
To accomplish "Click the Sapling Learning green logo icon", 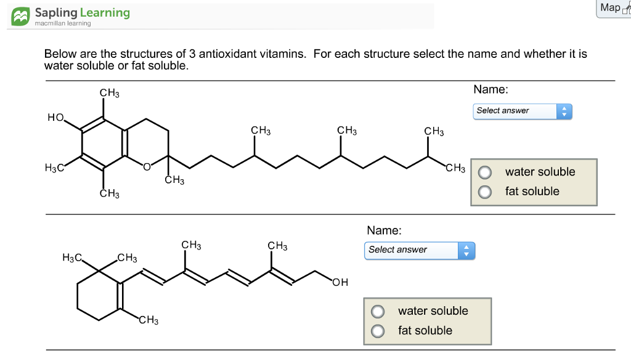I will [20, 17].
